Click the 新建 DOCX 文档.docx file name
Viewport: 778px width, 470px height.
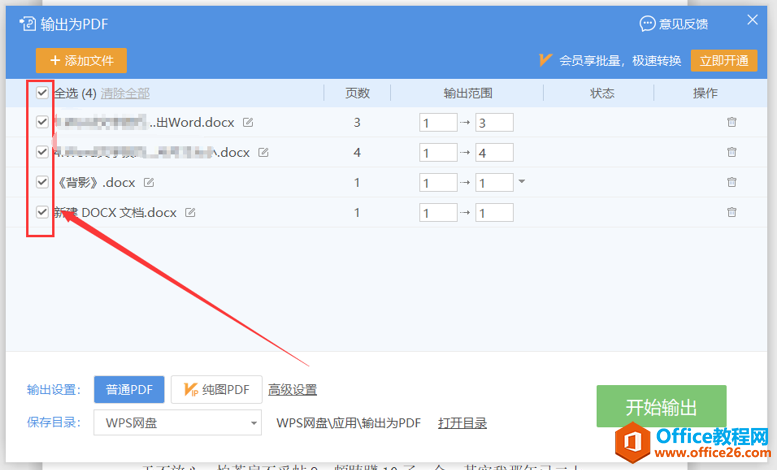[x=115, y=212]
